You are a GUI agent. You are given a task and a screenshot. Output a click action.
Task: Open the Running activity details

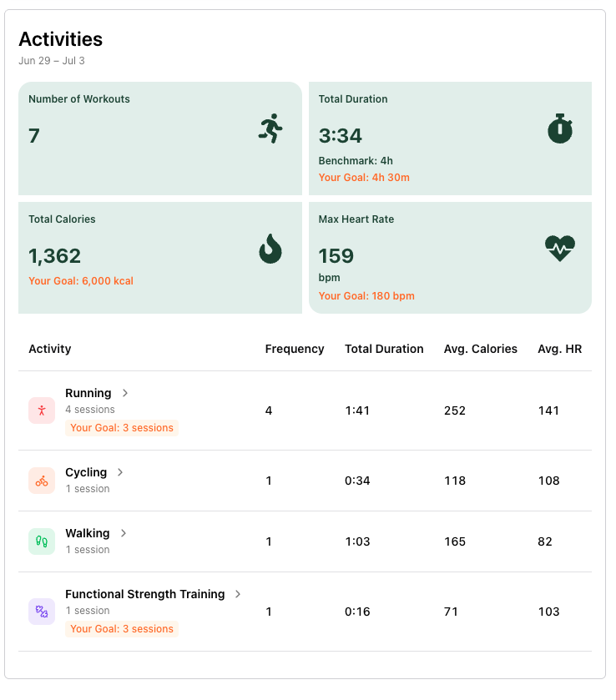[88, 393]
